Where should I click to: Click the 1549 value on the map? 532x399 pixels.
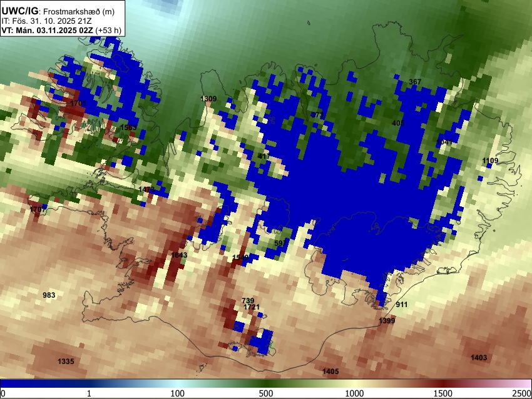click(240, 257)
